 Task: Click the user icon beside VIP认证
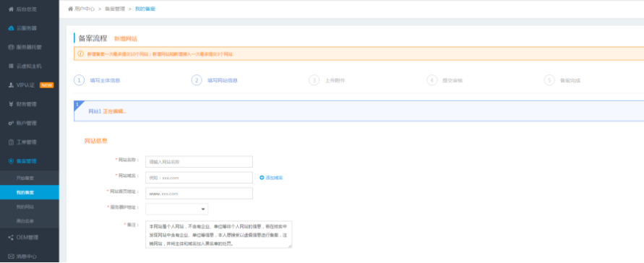click(11, 85)
